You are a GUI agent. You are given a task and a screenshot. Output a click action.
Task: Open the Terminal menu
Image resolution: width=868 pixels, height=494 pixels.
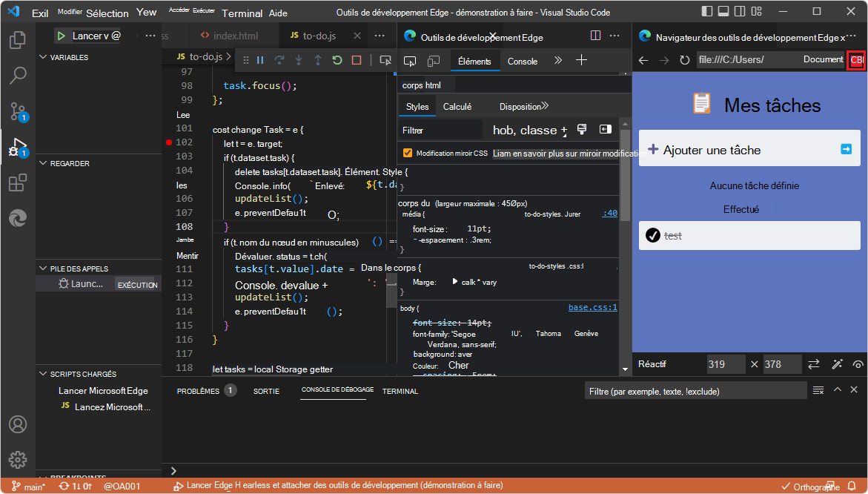point(242,13)
